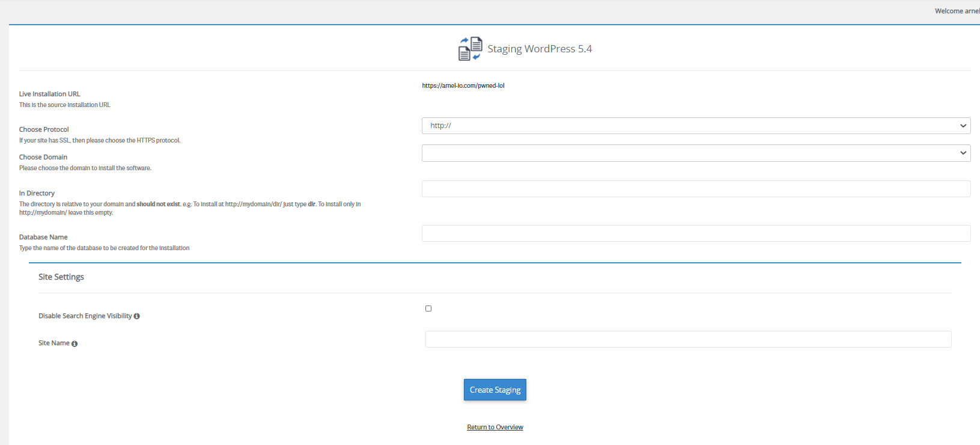Image resolution: width=980 pixels, height=445 pixels.
Task: Click the Welcome user text in header
Action: point(957,11)
